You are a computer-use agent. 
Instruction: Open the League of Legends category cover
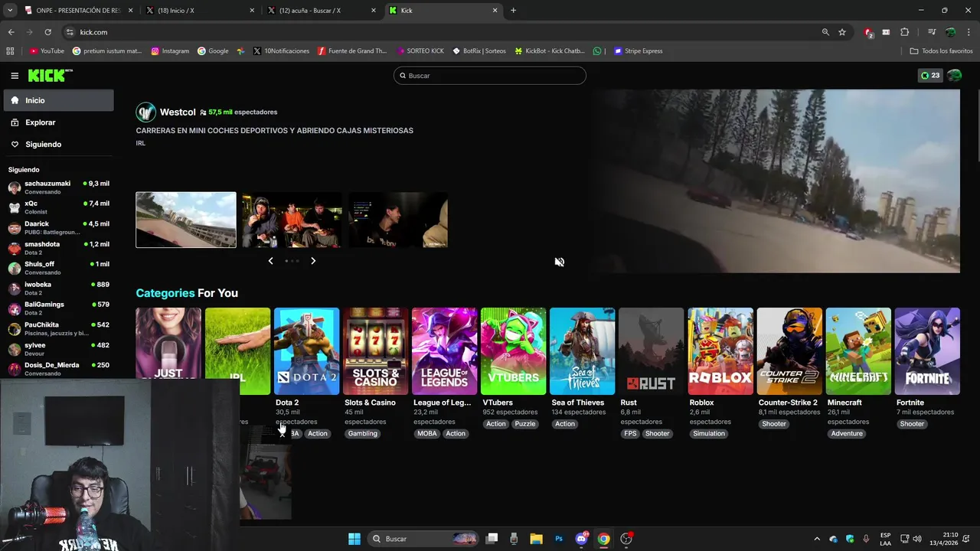(x=444, y=351)
